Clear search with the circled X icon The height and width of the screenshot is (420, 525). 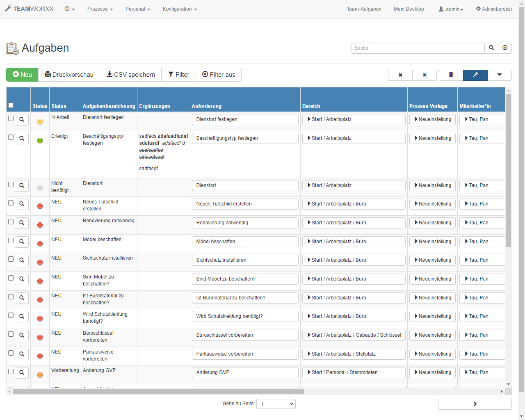(x=505, y=48)
